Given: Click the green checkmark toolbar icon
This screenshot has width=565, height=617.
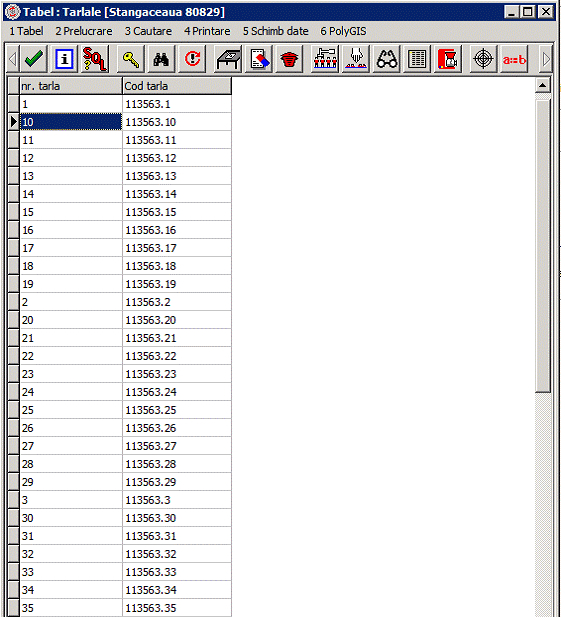Looking at the screenshot, I should point(33,59).
